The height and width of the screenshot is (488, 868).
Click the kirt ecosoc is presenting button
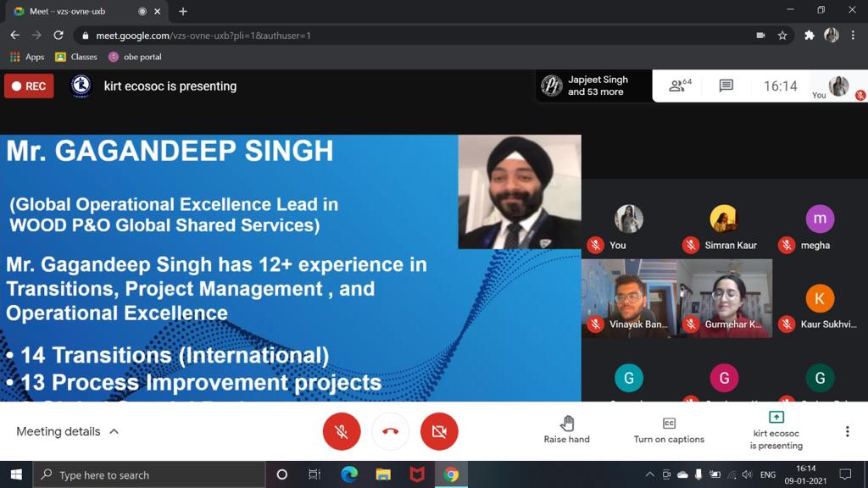(x=776, y=430)
